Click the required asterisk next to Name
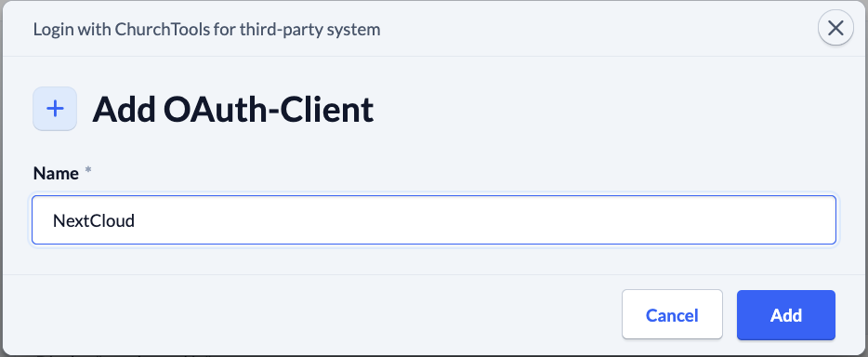 coord(87,171)
